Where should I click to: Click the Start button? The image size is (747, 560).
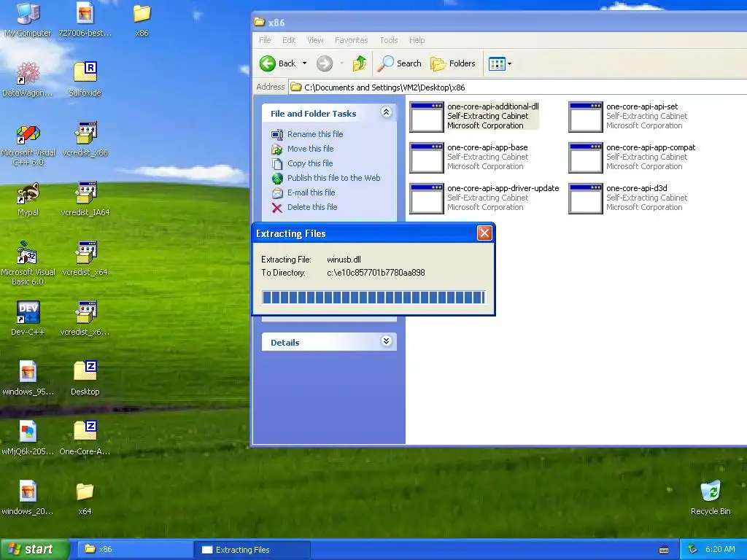coord(34,550)
